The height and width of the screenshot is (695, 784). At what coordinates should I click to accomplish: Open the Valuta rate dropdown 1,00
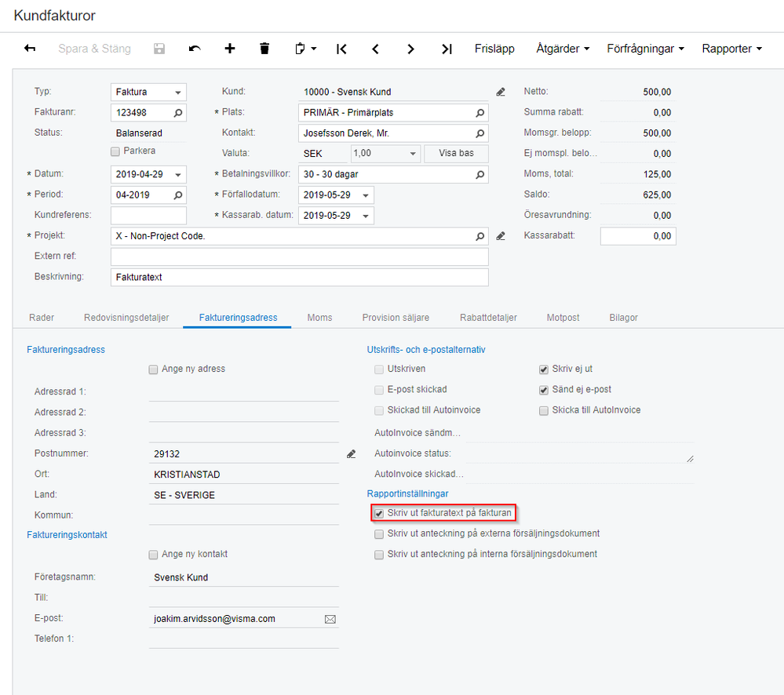tap(413, 154)
